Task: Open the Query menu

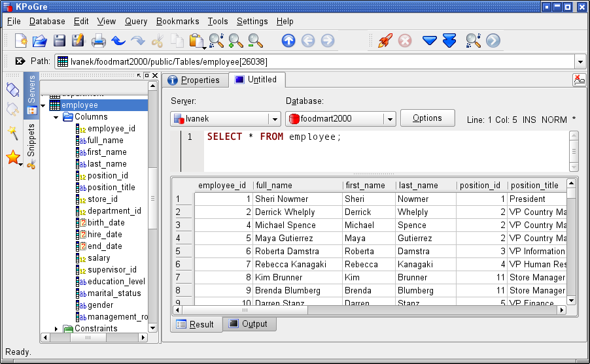Action: [x=136, y=22]
